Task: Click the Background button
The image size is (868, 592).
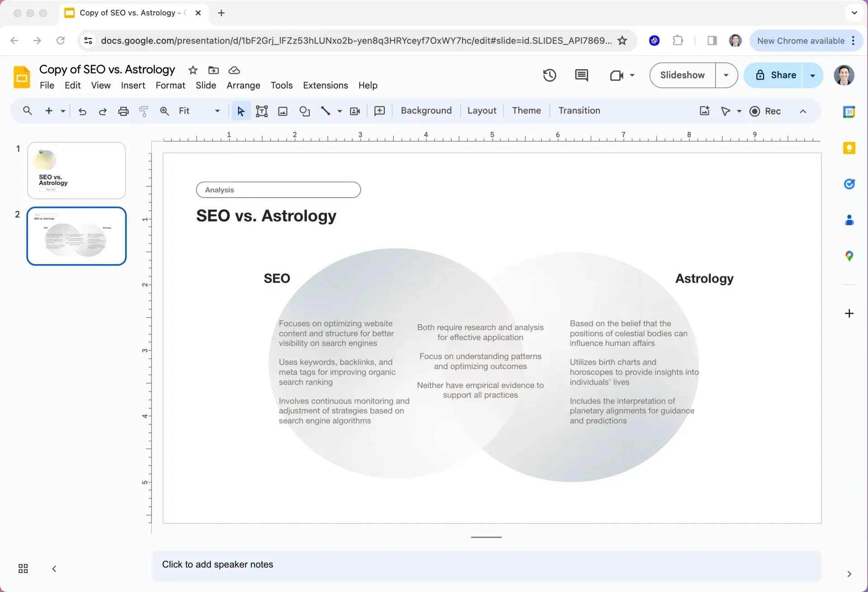Action: click(426, 111)
